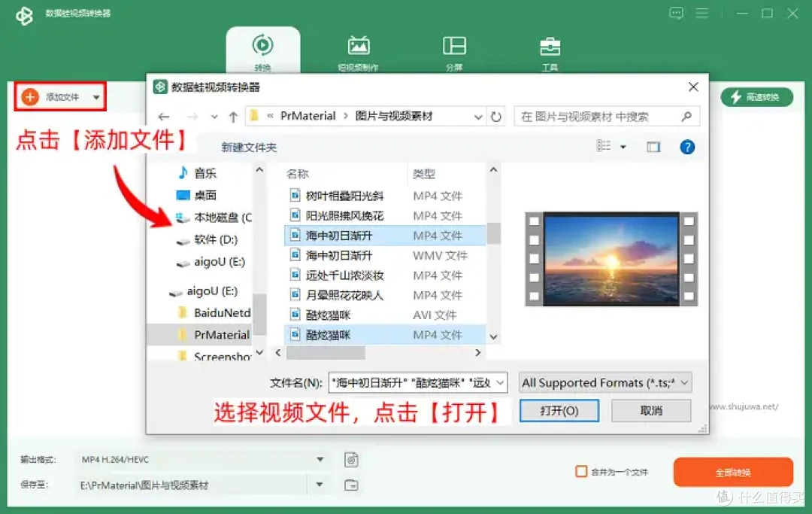Open the All Supported Formats filter dropdown
Image resolution: width=812 pixels, height=514 pixels.
(605, 383)
